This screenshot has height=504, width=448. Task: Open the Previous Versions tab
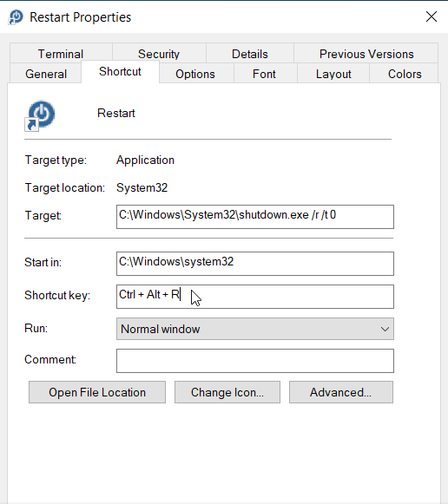(x=366, y=54)
